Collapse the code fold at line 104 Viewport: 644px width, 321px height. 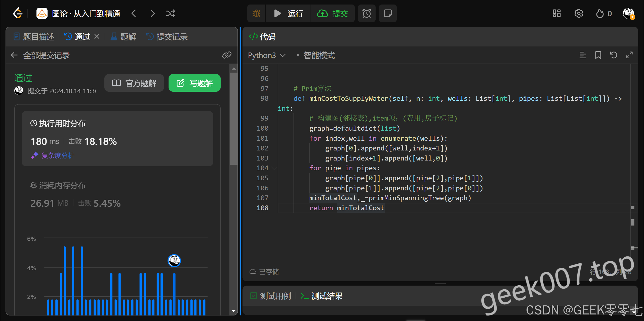point(274,168)
